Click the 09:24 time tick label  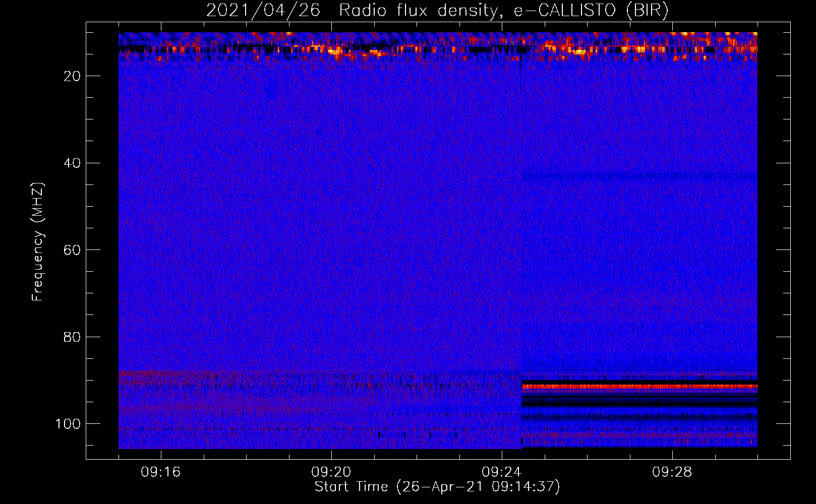[502, 472]
